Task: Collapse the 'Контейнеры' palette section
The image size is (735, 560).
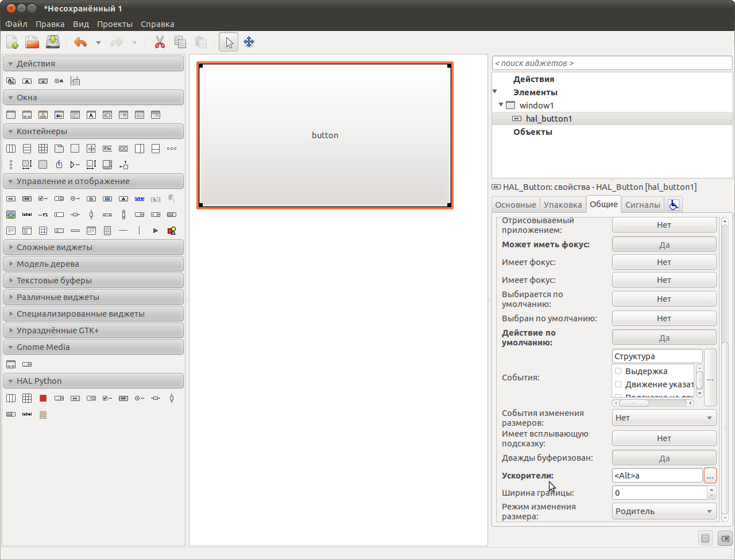Action: point(94,131)
